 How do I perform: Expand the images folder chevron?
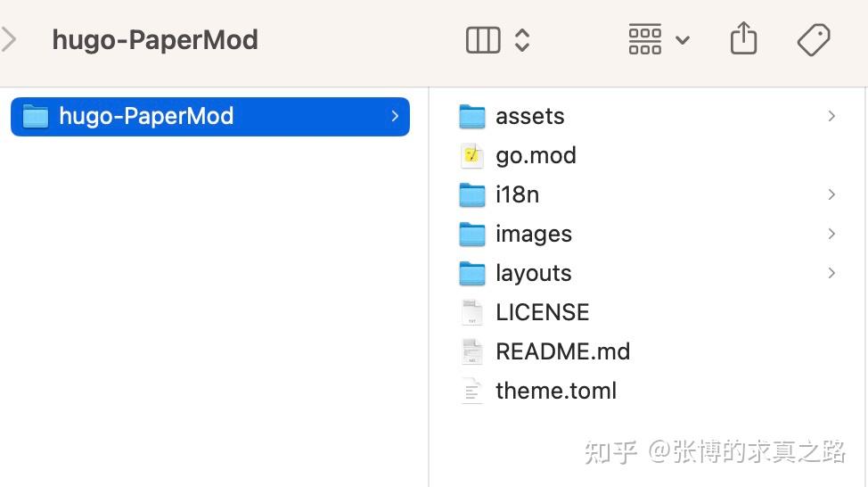point(831,234)
